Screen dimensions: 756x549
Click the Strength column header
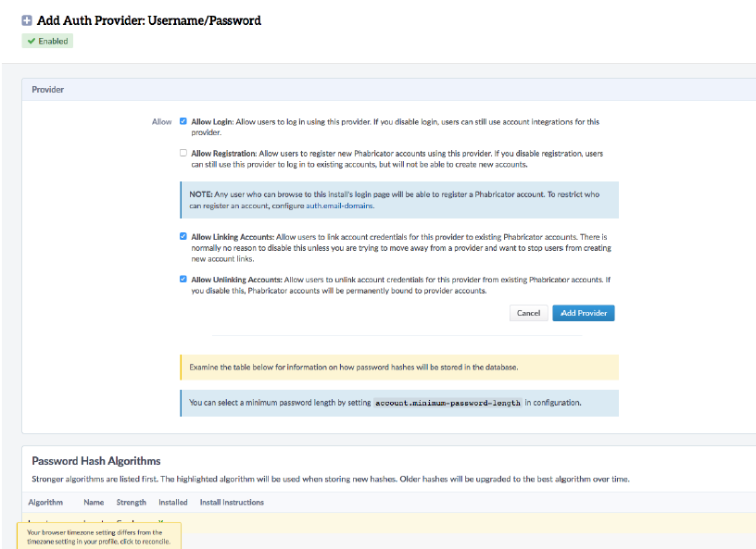[x=132, y=502]
